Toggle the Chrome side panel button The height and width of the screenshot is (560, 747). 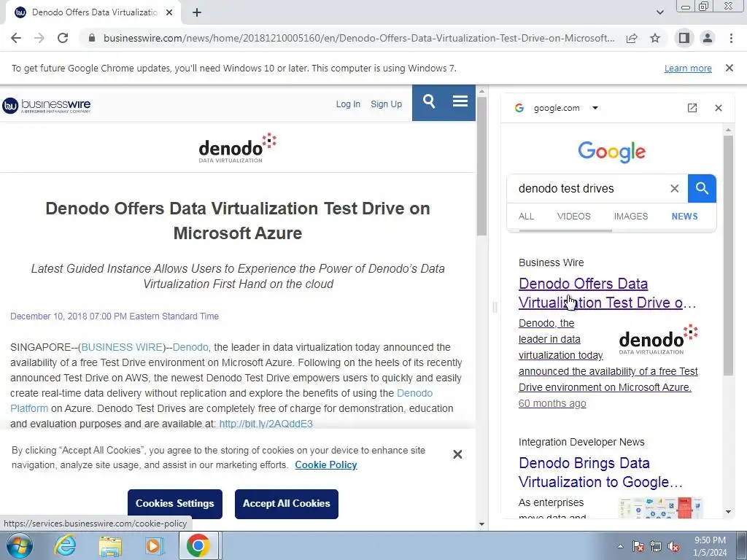pos(684,38)
